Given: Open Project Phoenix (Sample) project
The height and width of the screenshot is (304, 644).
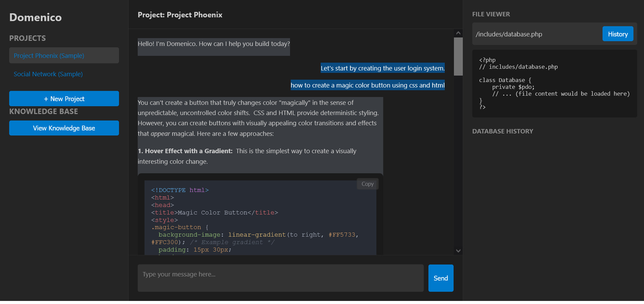Looking at the screenshot, I should pos(64,55).
